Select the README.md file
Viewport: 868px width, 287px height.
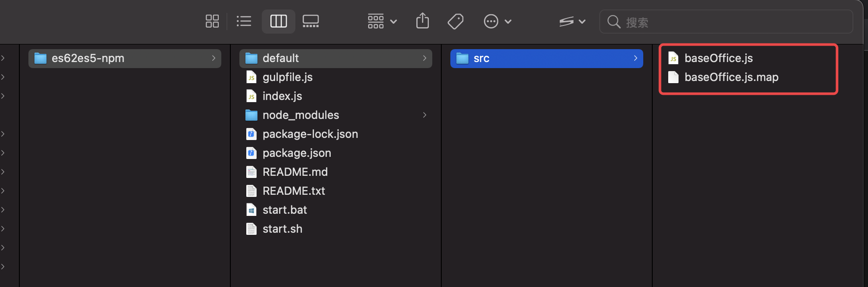coord(295,172)
